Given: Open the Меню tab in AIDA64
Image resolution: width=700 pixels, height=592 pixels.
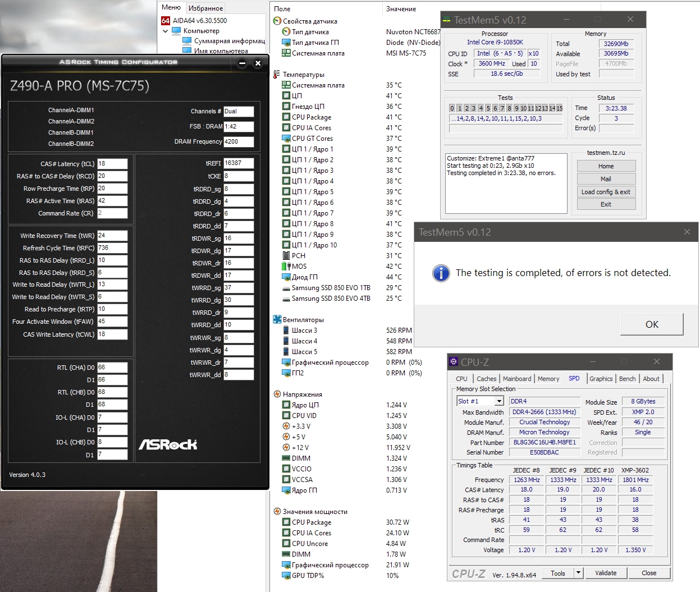Looking at the screenshot, I should coord(171,7).
